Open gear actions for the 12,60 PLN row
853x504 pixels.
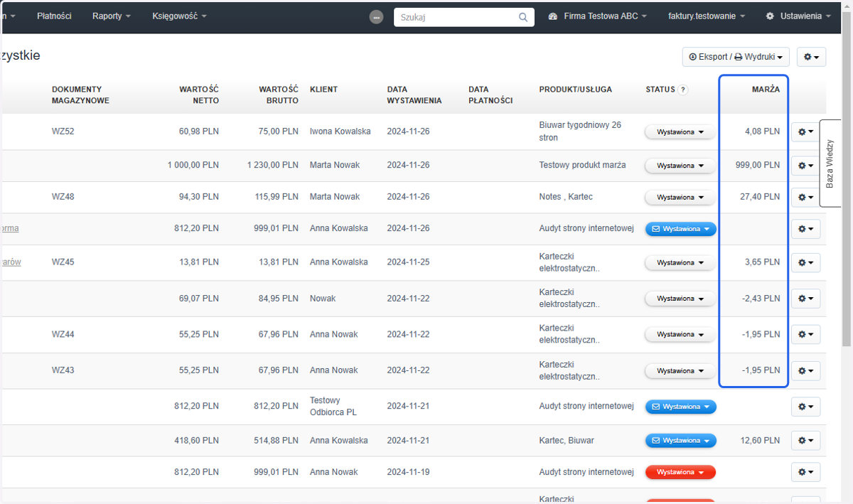pos(806,441)
